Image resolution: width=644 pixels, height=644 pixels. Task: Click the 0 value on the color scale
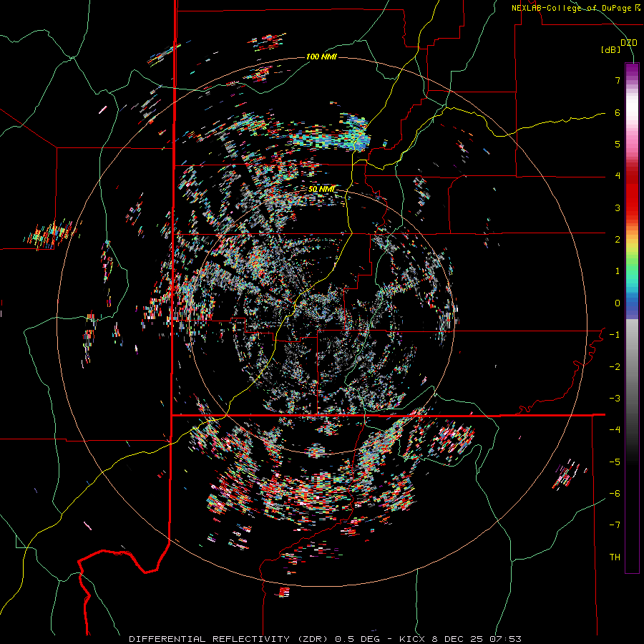(x=618, y=303)
